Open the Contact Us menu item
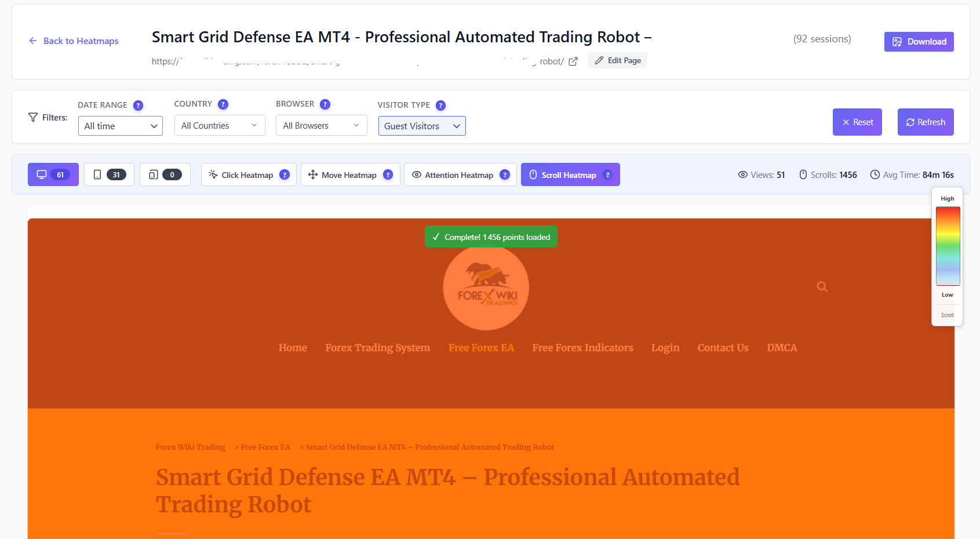Viewport: 980px width, 539px height. (723, 348)
